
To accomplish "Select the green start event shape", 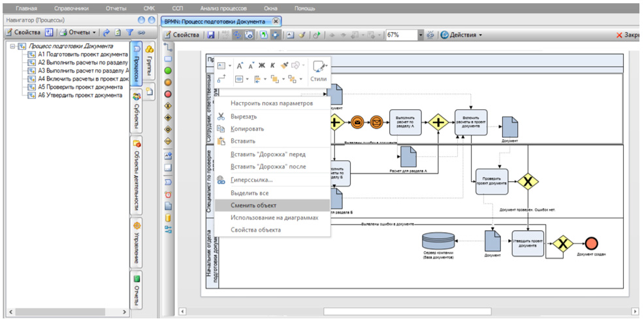I will (x=167, y=71).
